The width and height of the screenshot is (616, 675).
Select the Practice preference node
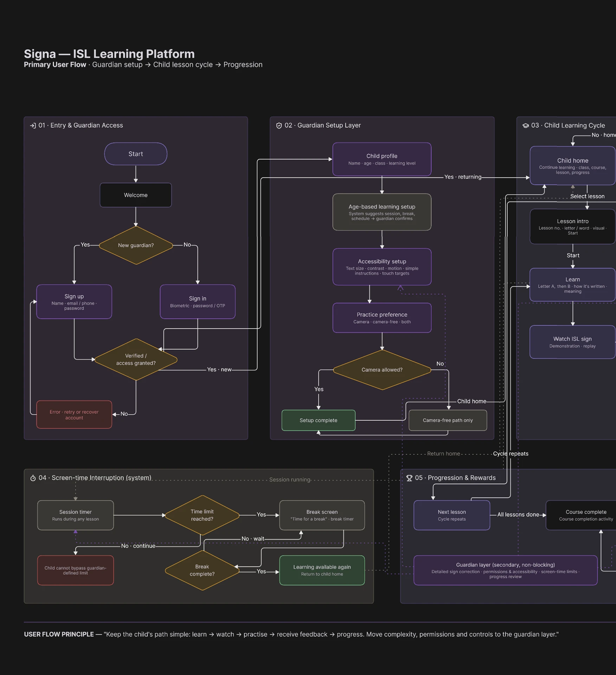click(382, 318)
